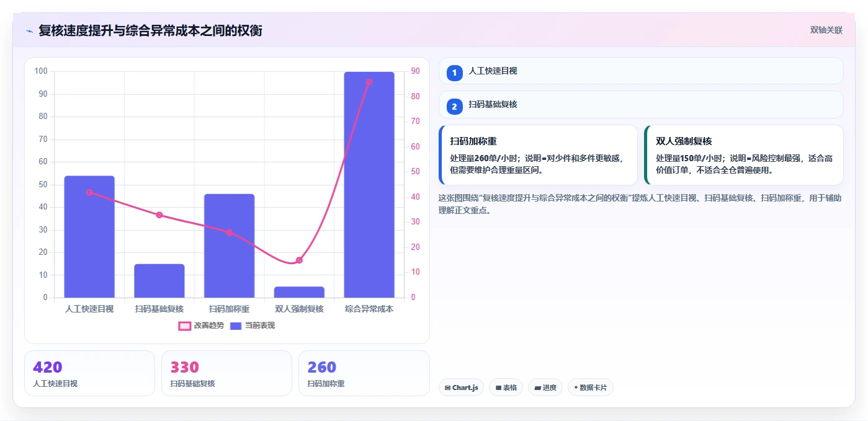
Task: Select the 双人强制复核 bar in chart
Action: click(x=299, y=292)
